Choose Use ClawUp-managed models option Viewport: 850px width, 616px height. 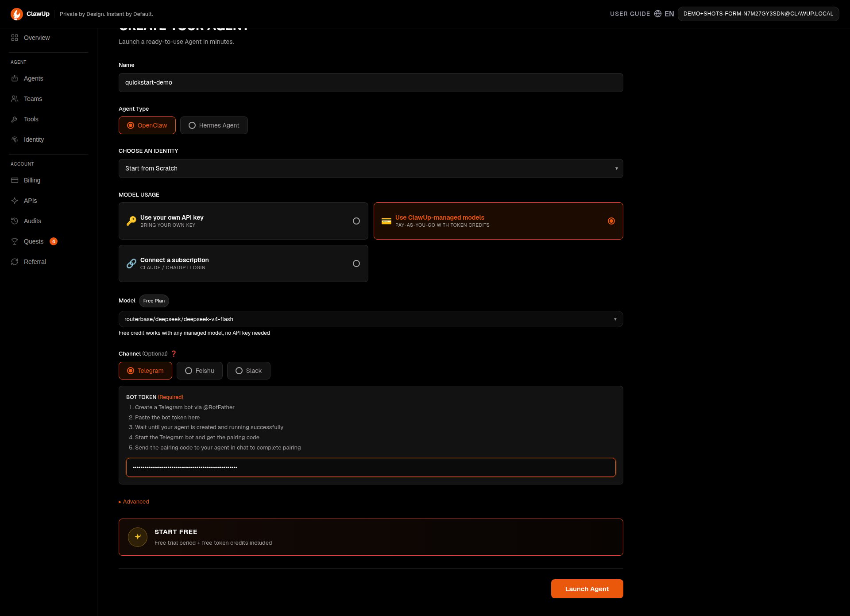pyautogui.click(x=498, y=221)
